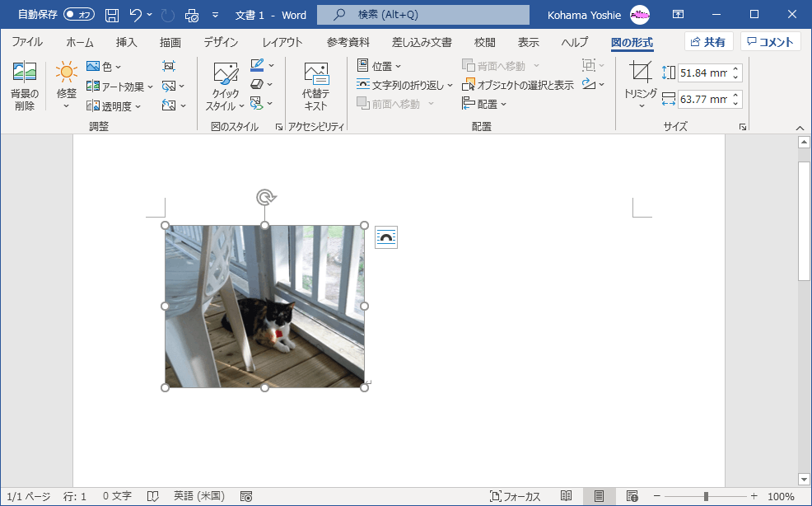Click the Compress Pictures icon
This screenshot has height=506, width=812.
169,66
